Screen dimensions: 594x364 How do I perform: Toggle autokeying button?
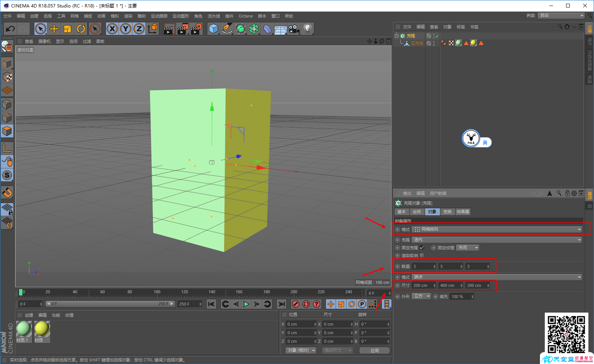click(306, 304)
